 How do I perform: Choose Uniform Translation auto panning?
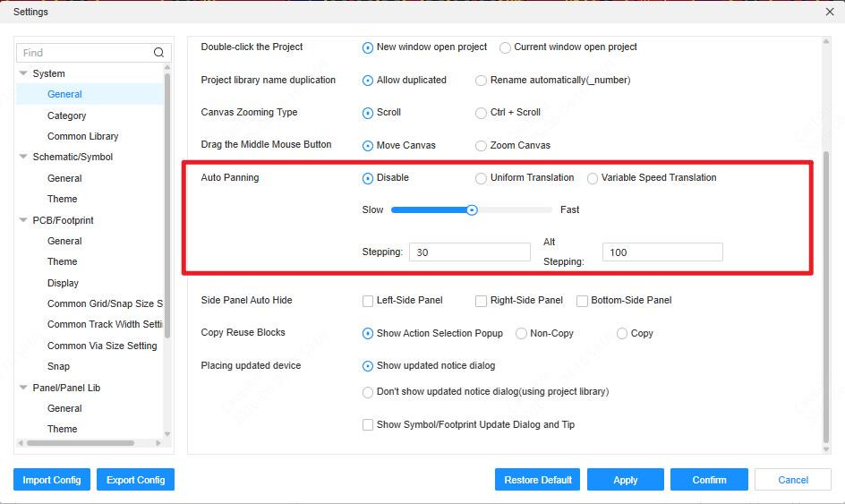point(481,178)
